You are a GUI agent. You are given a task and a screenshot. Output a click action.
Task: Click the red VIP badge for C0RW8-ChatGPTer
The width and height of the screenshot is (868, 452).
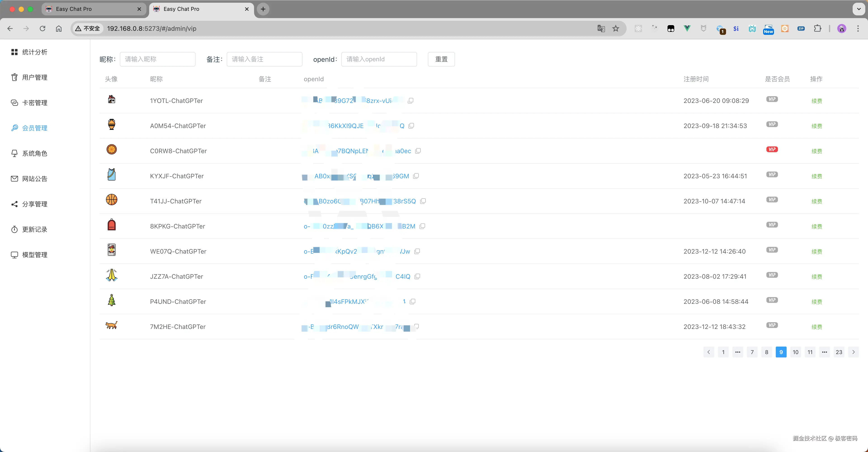[x=772, y=150]
